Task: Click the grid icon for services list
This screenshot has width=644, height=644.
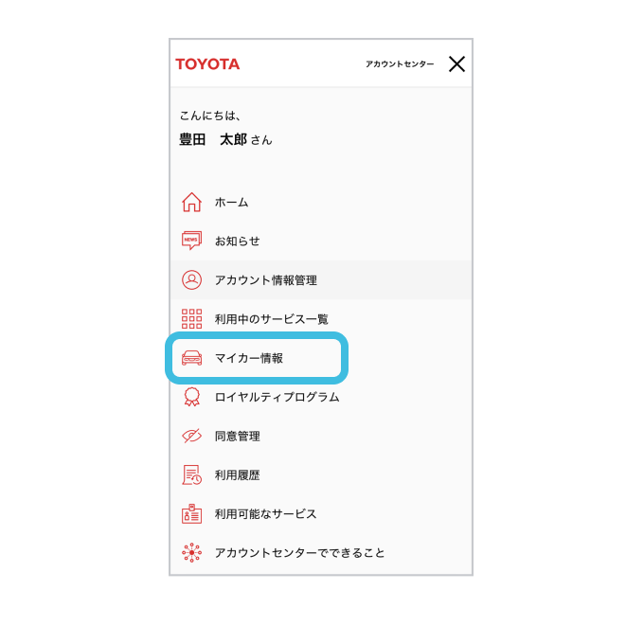Action: (191, 319)
